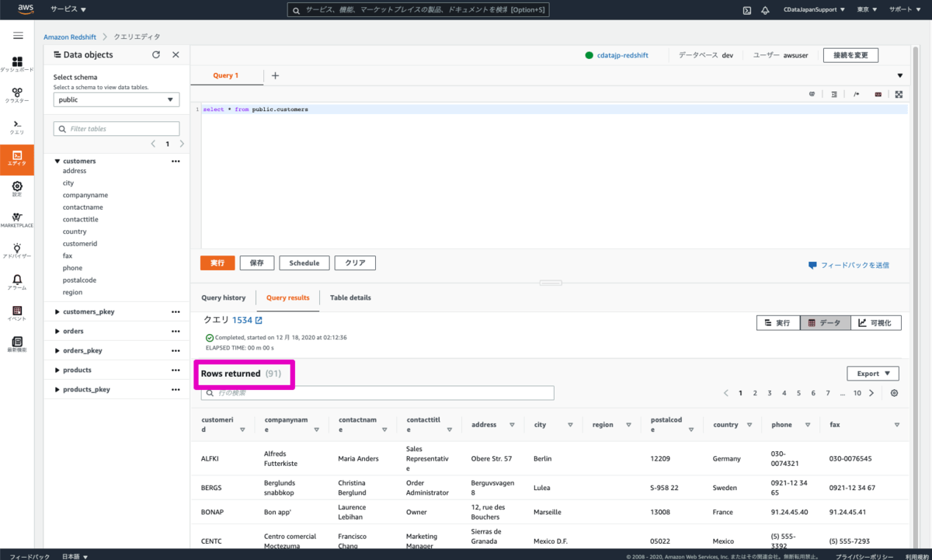Go to results page 10
This screenshot has height=560, width=932.
[857, 393]
